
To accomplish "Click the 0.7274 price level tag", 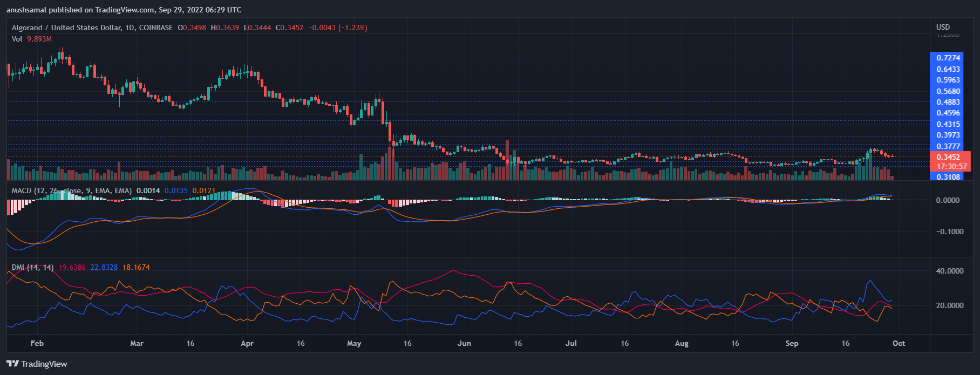I will pyautogui.click(x=948, y=58).
